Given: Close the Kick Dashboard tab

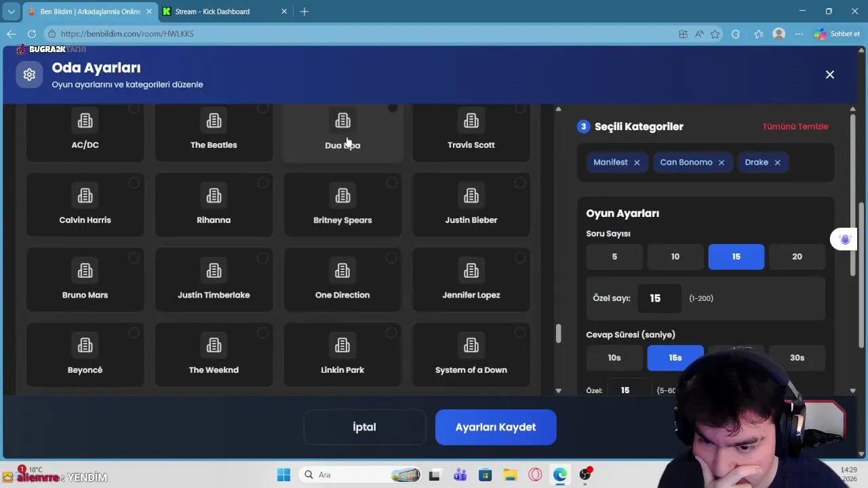Looking at the screenshot, I should [x=285, y=12].
